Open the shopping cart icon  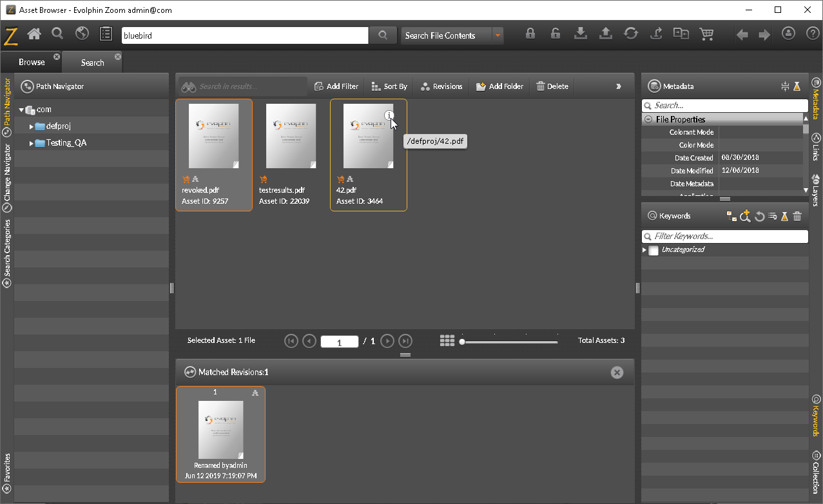(x=706, y=34)
